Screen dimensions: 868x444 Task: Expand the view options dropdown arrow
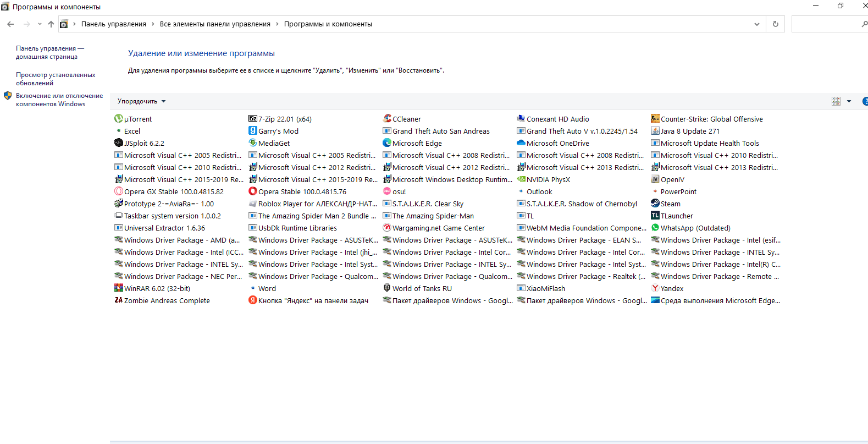tap(849, 101)
